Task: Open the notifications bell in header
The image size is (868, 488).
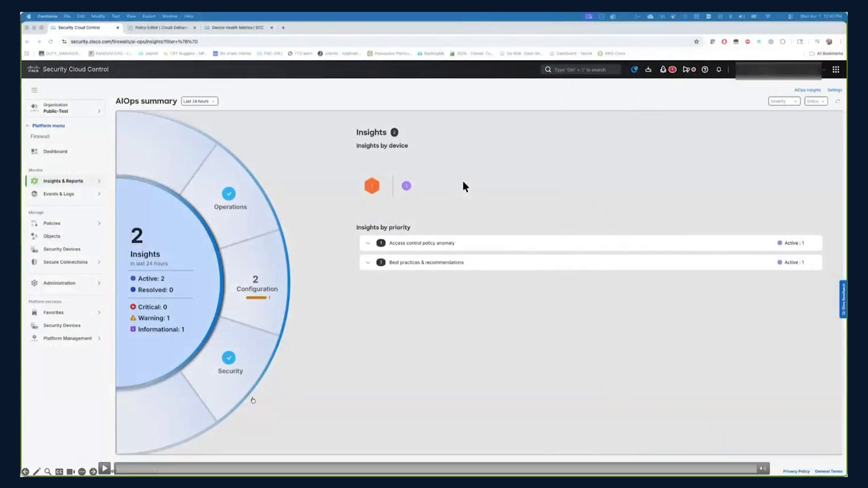Action: point(719,70)
